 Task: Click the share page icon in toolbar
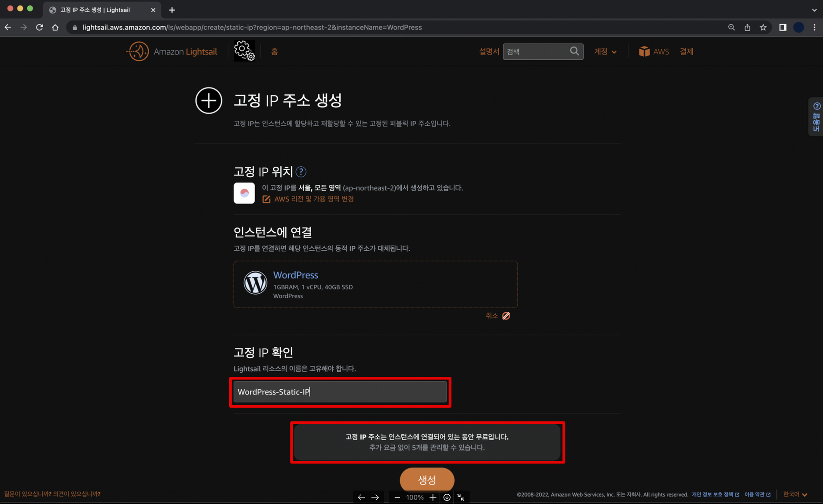747,27
